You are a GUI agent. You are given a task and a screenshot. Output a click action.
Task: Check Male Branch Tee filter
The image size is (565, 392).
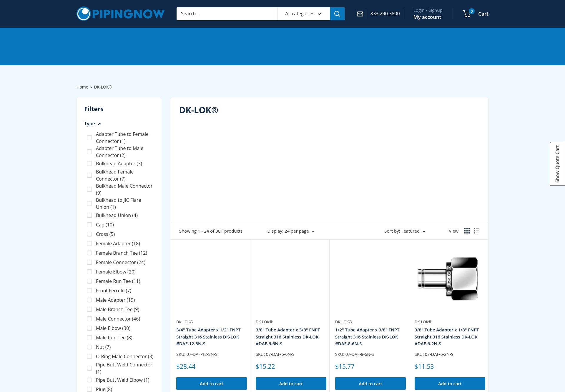click(x=89, y=309)
